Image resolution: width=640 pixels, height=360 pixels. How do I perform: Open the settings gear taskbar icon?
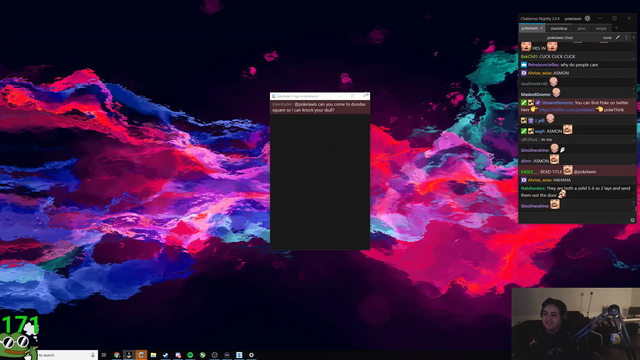pyautogui.click(x=251, y=355)
